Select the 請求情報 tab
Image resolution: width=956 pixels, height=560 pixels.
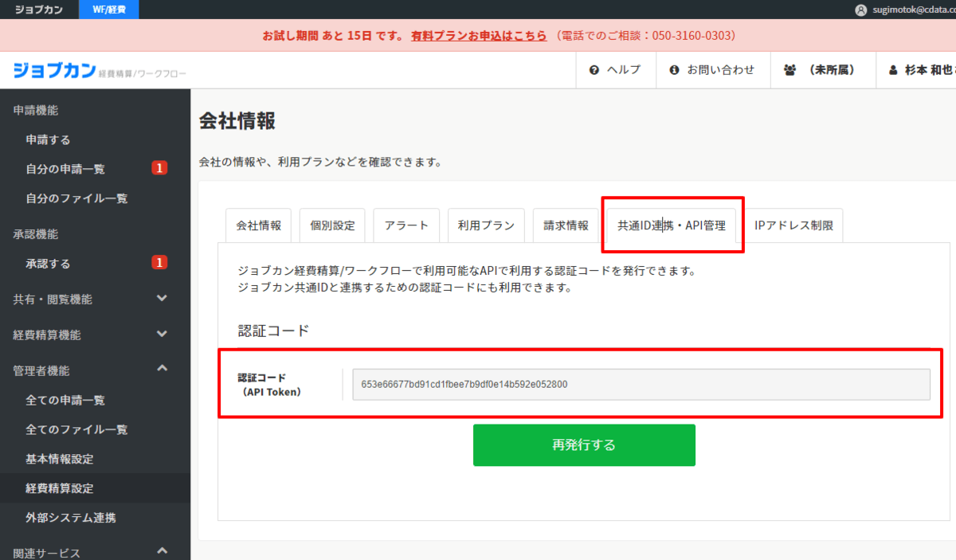click(x=566, y=225)
